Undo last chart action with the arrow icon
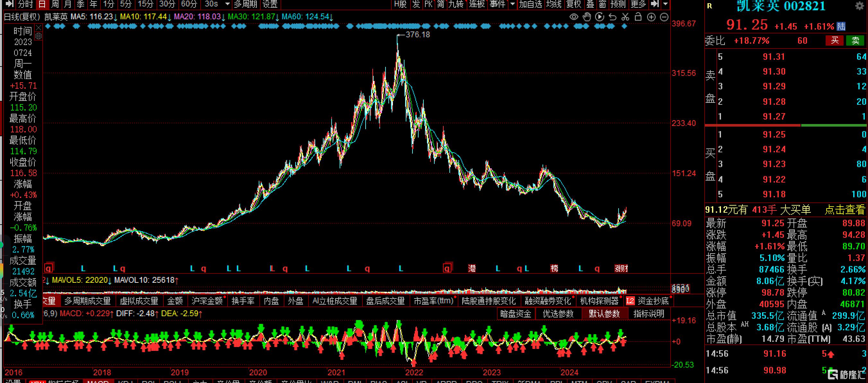868x383 pixels. tap(612, 17)
